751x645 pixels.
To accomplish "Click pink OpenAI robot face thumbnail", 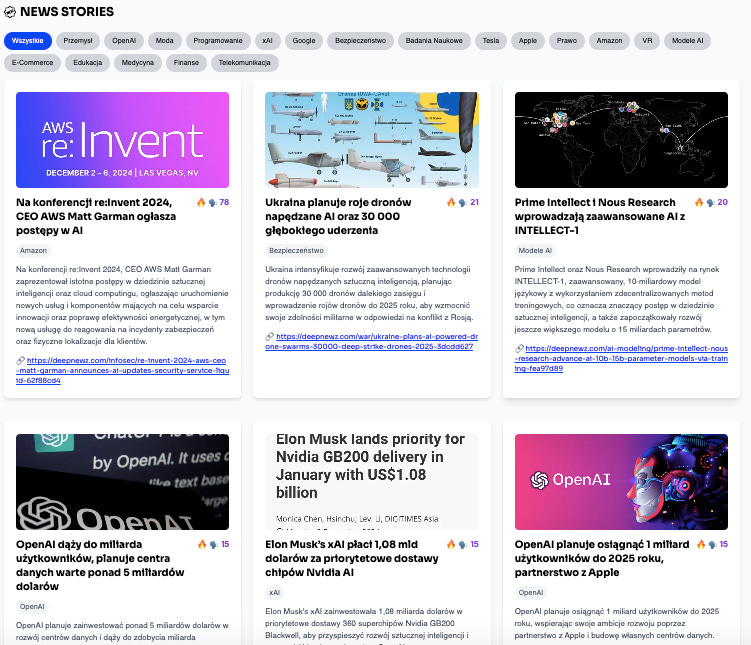I will (621, 482).
